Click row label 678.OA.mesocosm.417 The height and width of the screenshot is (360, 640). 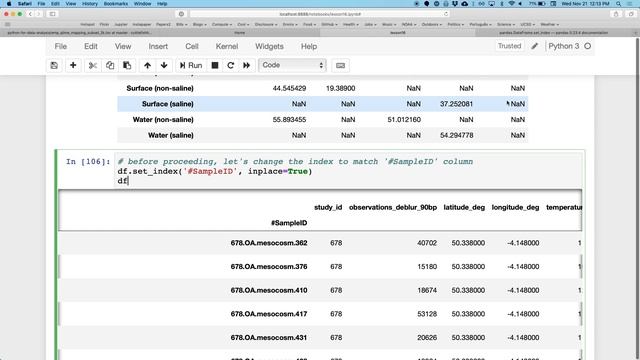point(269,314)
